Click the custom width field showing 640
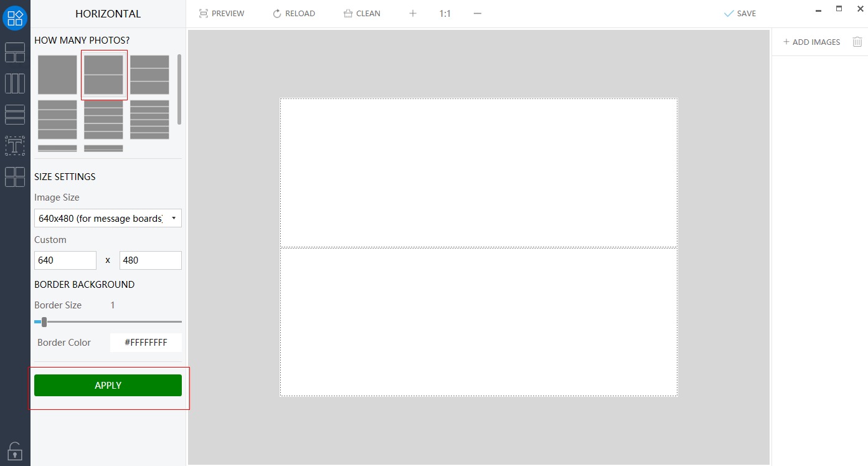 coord(65,260)
